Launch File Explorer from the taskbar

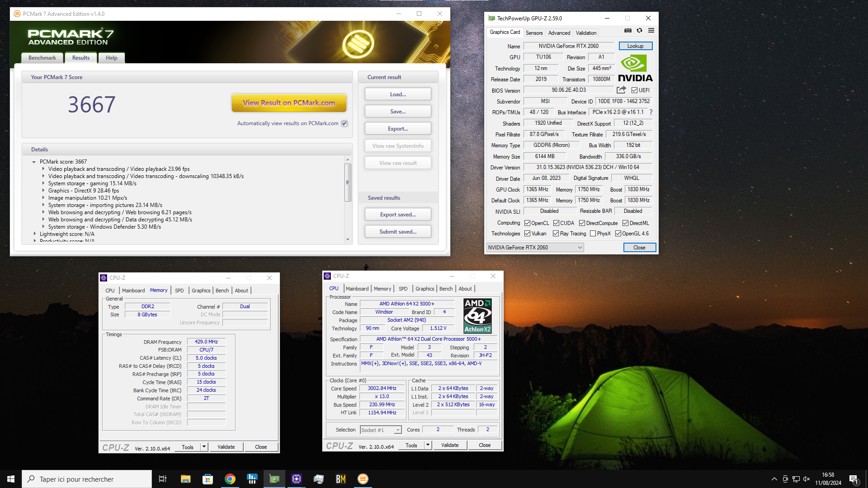point(185,479)
